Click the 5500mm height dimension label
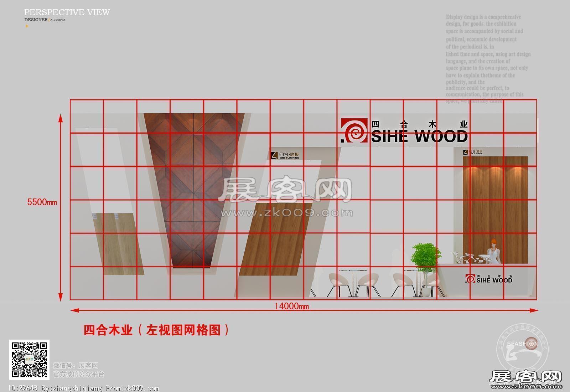This screenshot has width=570, height=392. coord(42,202)
